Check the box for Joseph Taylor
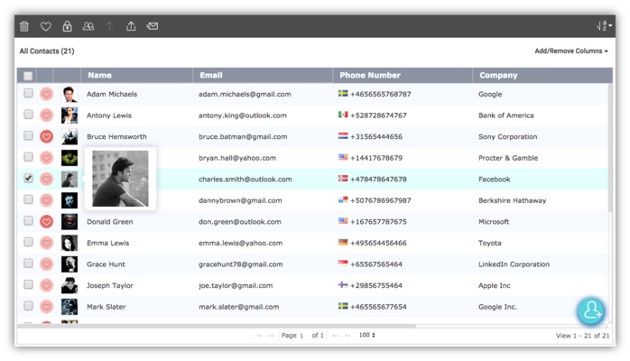 [28, 285]
